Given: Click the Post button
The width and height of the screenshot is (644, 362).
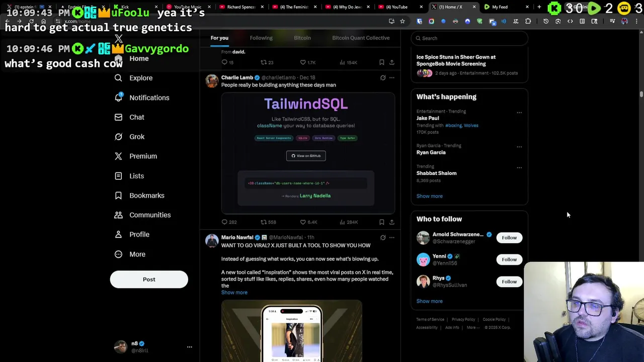Looking at the screenshot, I should coord(149,280).
